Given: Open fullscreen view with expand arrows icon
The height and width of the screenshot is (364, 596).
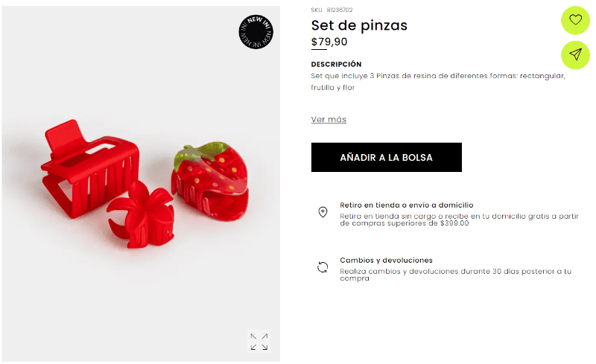Looking at the screenshot, I should tap(259, 341).
